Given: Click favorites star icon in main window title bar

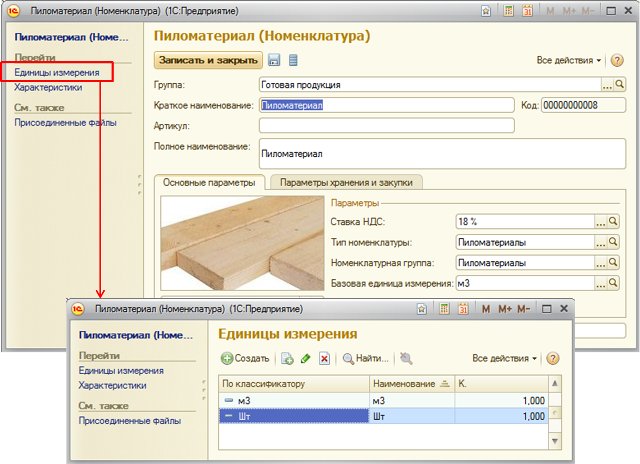Looking at the screenshot, I should (x=486, y=11).
